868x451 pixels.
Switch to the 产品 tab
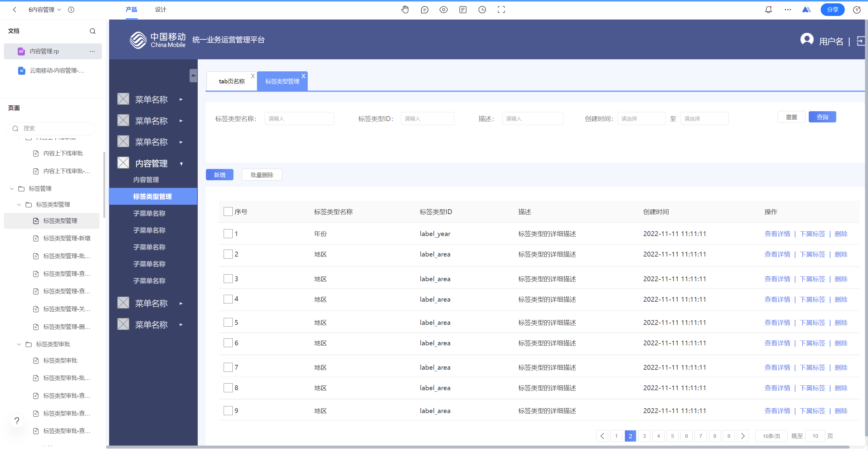pos(131,10)
